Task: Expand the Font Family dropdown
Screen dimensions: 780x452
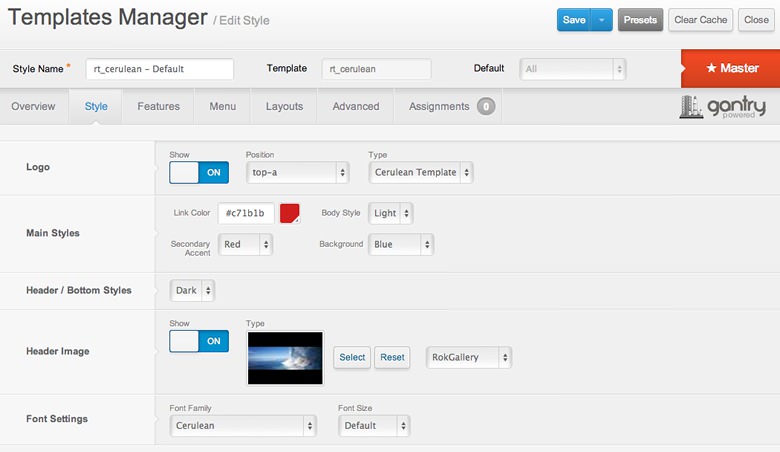Action: [x=242, y=425]
